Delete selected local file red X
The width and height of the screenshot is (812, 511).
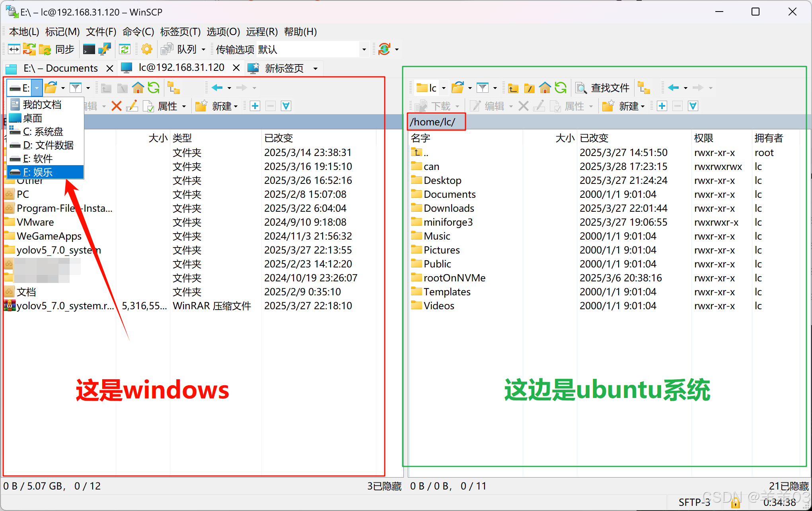coord(117,106)
